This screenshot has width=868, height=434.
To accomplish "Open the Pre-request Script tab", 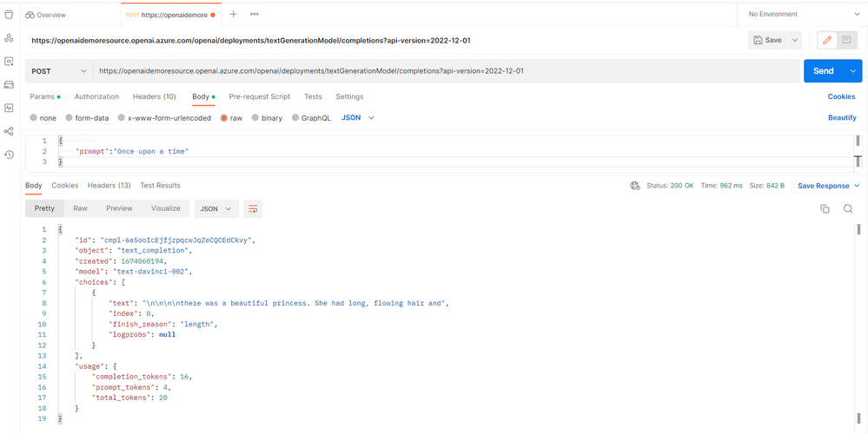I will 259,96.
